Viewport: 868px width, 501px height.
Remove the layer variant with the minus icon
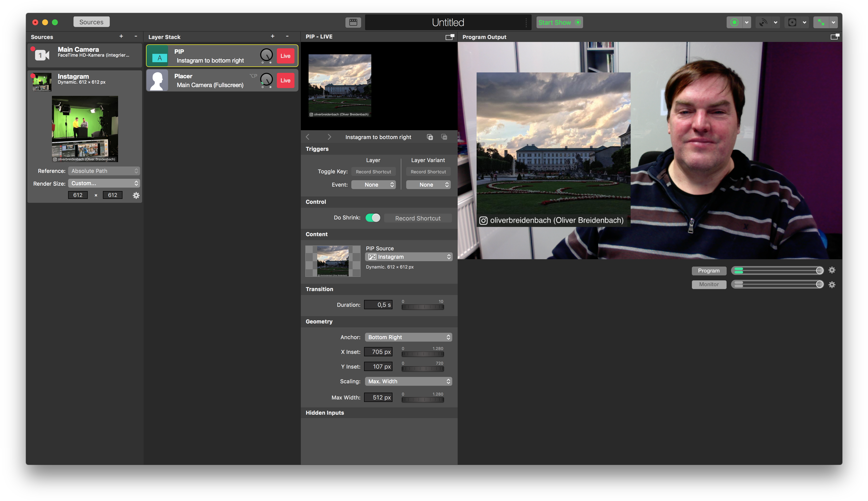click(444, 137)
